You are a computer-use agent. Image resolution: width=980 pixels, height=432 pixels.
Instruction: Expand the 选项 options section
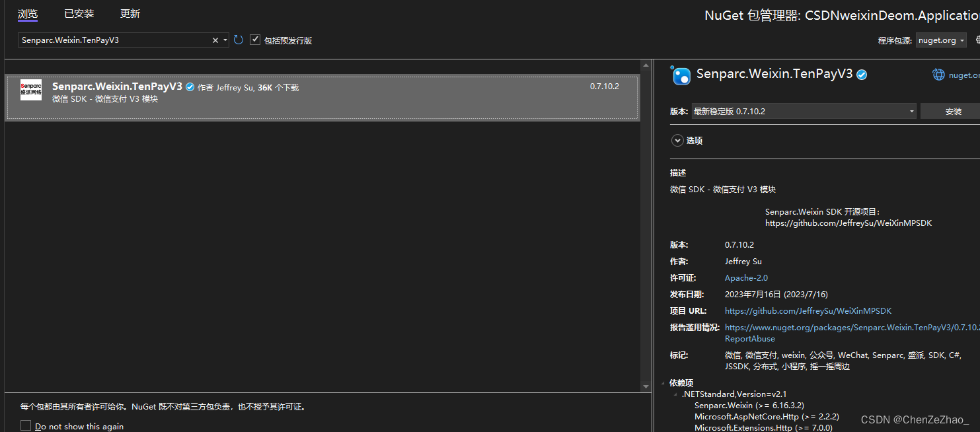[677, 140]
